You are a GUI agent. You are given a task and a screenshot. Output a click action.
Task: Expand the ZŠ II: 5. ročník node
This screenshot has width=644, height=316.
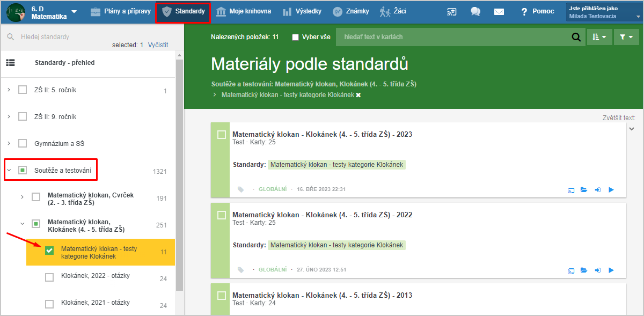point(9,90)
